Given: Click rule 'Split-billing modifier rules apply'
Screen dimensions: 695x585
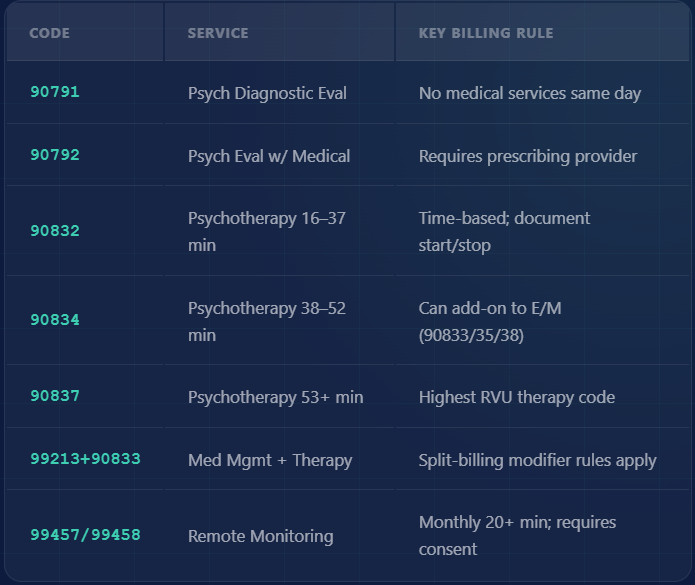Looking at the screenshot, I should [x=538, y=460].
